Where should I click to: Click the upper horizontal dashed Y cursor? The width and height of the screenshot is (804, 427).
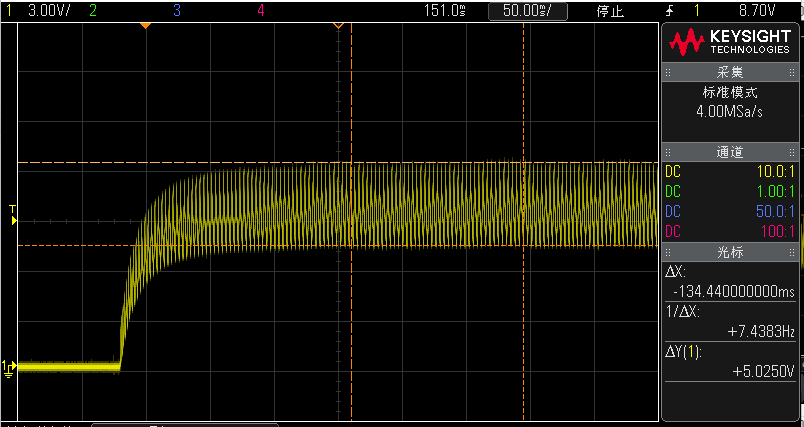(338, 162)
